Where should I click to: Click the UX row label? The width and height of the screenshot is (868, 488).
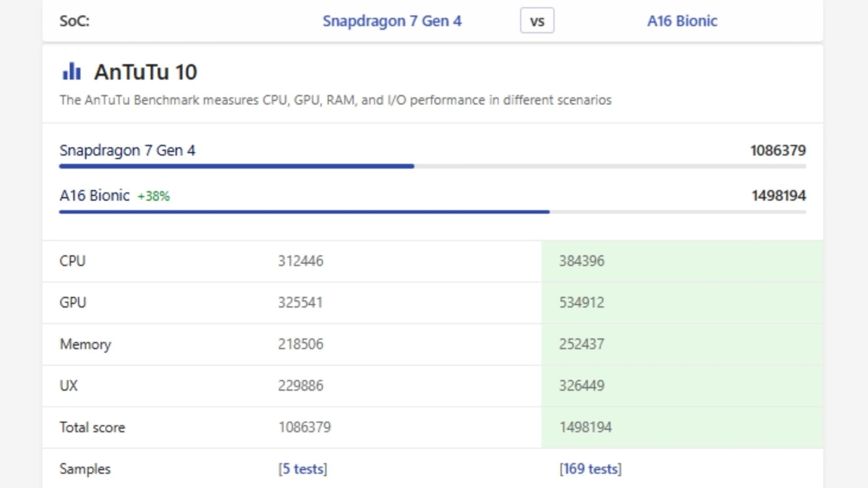click(68, 386)
